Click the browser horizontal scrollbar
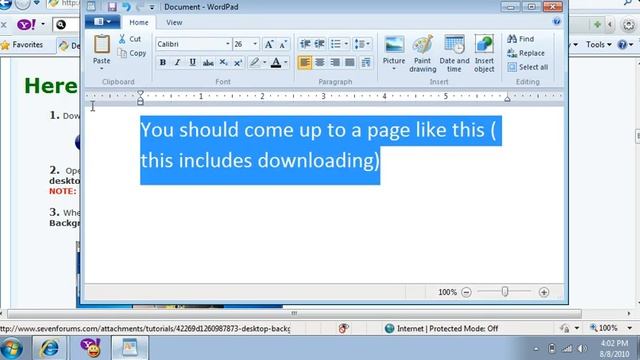This screenshot has height=360, width=640. (x=294, y=313)
